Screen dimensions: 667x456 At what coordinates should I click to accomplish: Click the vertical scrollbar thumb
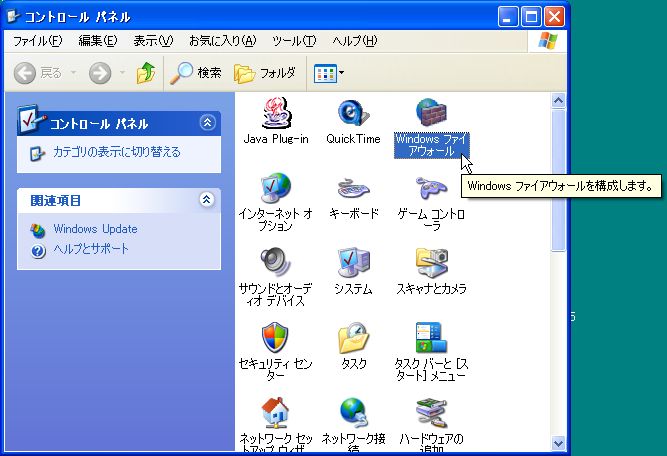point(558,180)
